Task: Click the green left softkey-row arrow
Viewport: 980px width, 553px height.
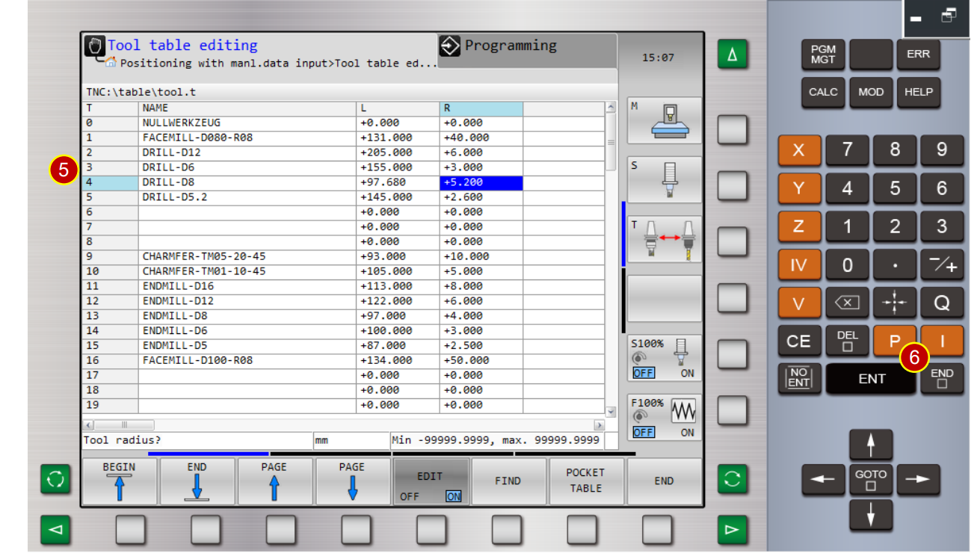Action: tap(55, 530)
